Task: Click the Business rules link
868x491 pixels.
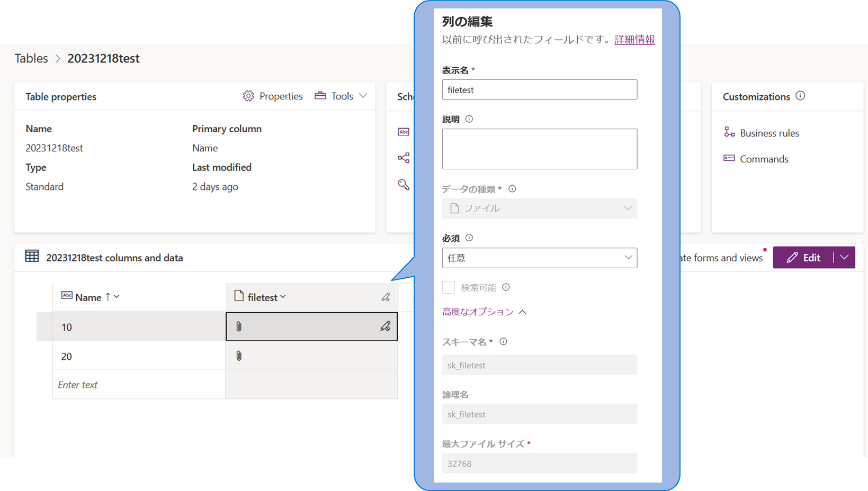Action: coord(769,133)
